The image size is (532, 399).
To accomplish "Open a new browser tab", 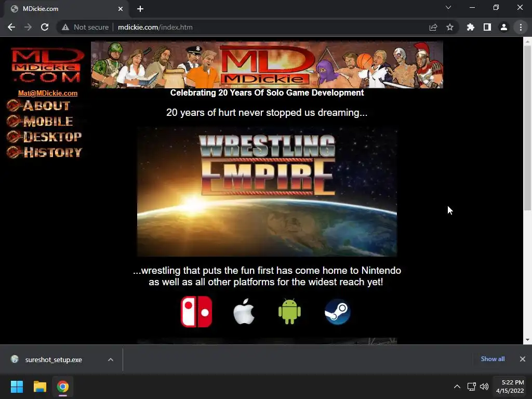I will pyautogui.click(x=140, y=9).
